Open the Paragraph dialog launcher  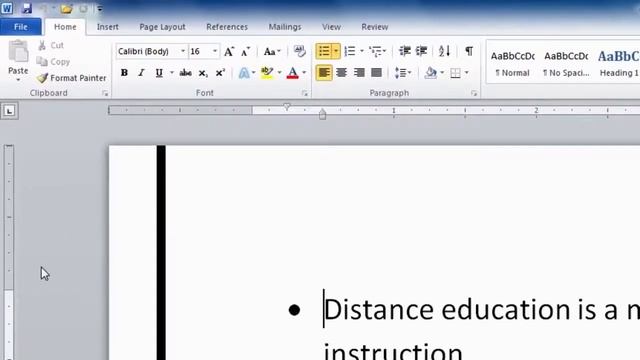pos(474,93)
